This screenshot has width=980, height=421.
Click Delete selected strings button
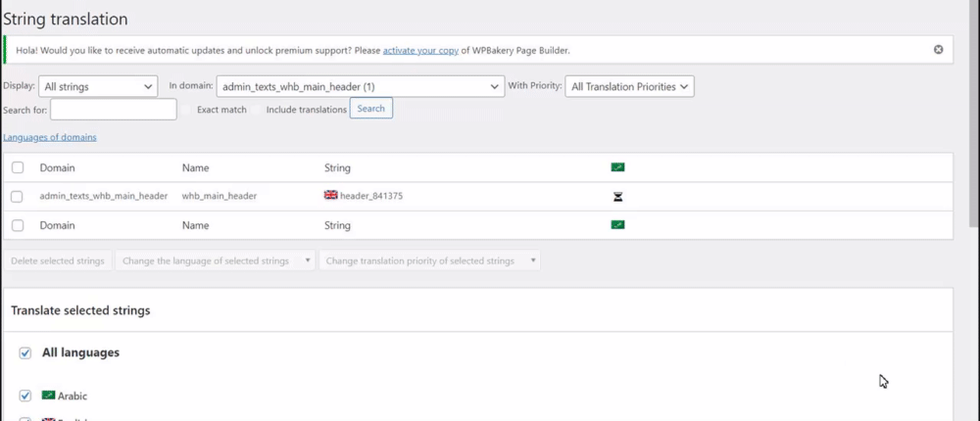coord(57,261)
